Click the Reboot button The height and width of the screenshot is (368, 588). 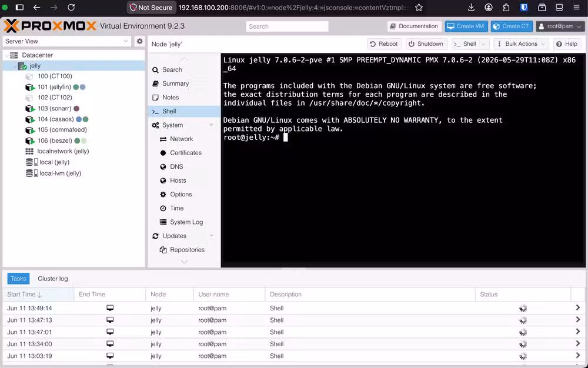pos(383,44)
